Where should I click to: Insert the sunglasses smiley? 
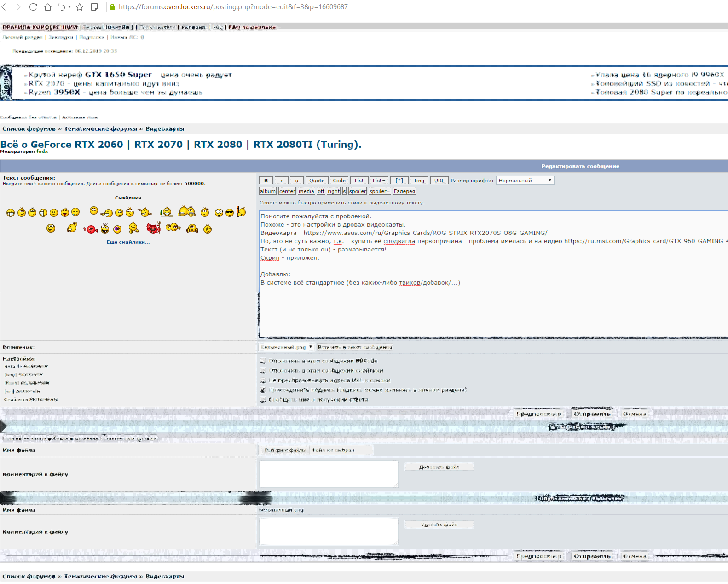point(230,213)
